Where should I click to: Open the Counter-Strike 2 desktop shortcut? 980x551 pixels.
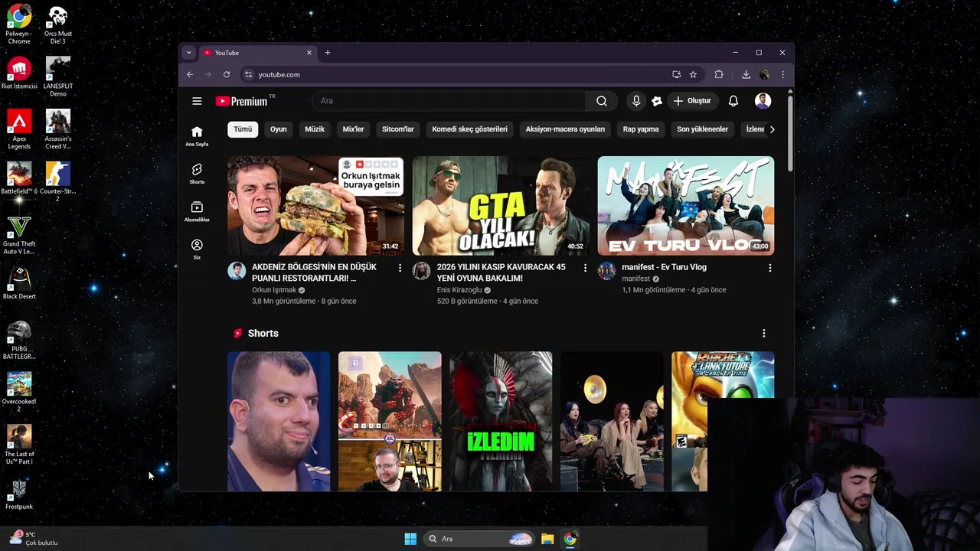57,182
